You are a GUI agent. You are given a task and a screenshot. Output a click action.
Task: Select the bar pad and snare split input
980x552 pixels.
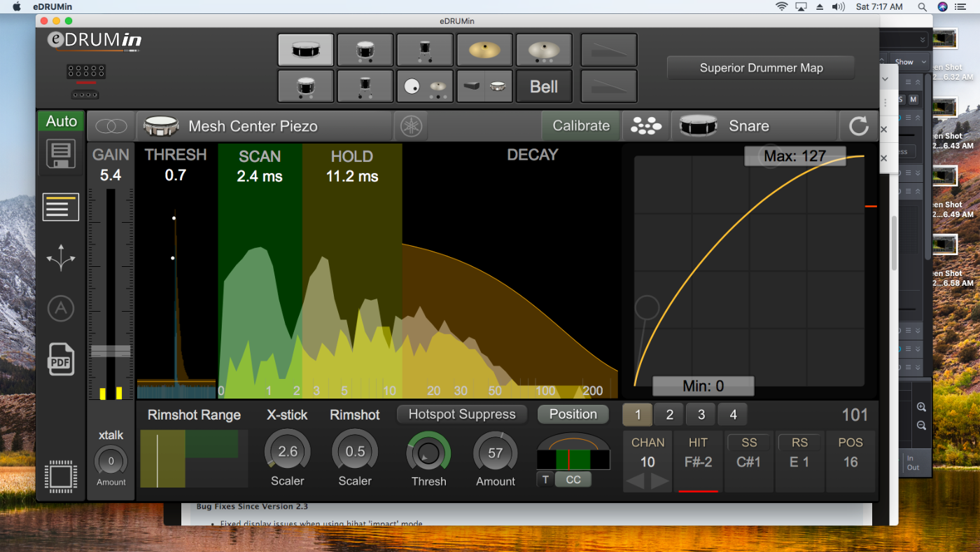pyautogui.click(x=484, y=86)
